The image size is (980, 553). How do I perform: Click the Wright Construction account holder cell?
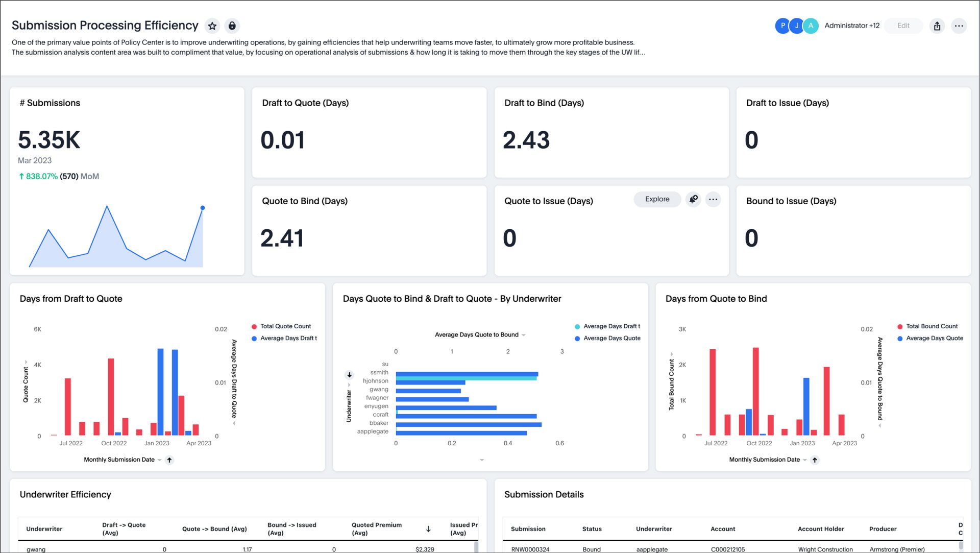(825, 549)
